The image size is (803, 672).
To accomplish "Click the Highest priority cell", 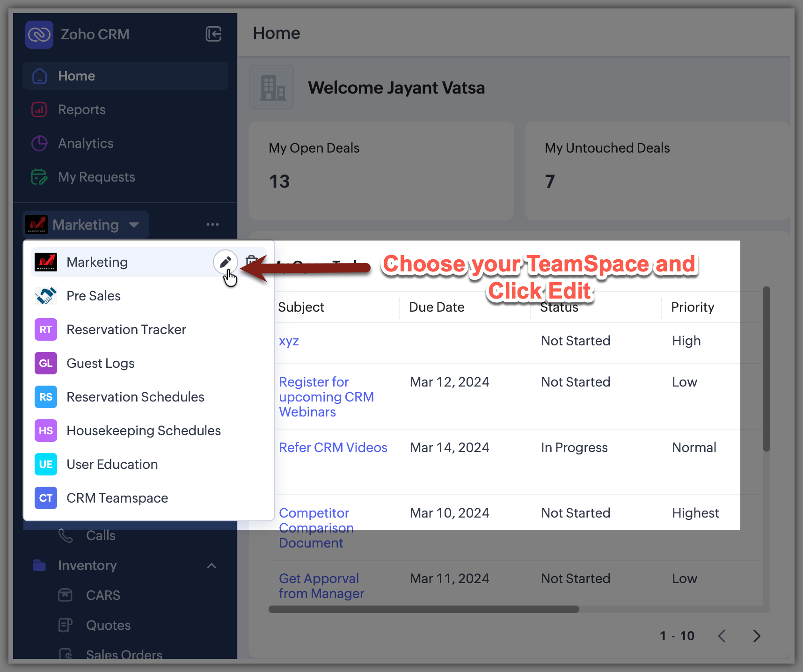I will click(695, 513).
